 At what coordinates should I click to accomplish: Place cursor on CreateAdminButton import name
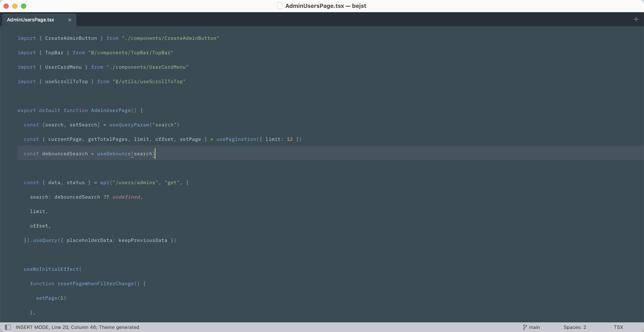[71, 38]
